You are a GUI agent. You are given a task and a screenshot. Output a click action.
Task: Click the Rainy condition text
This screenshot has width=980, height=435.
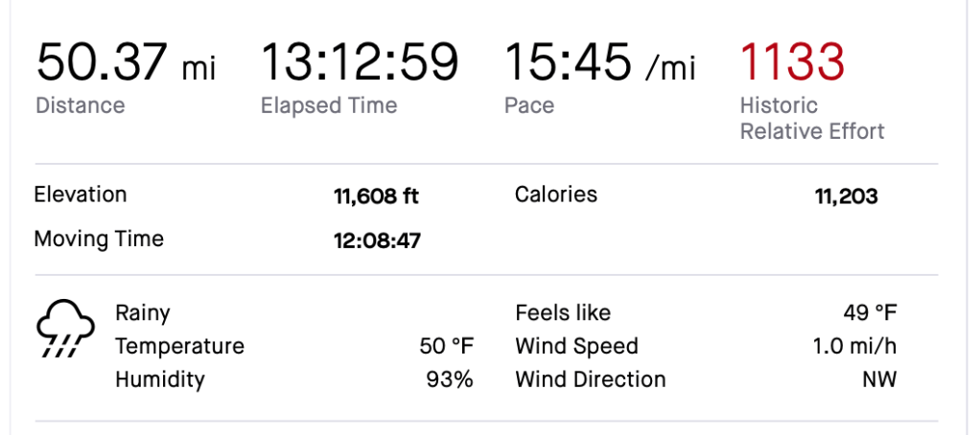[x=143, y=312]
